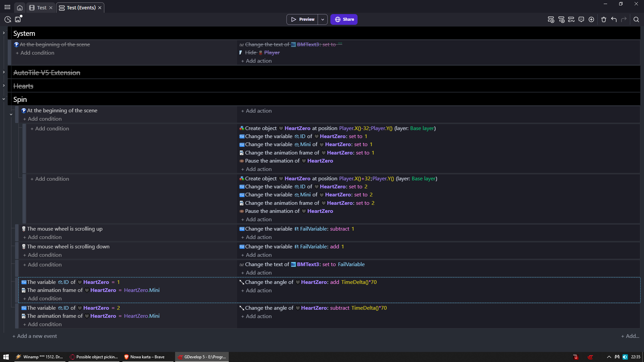
Task: Select the Spin group title
Action: [20, 100]
